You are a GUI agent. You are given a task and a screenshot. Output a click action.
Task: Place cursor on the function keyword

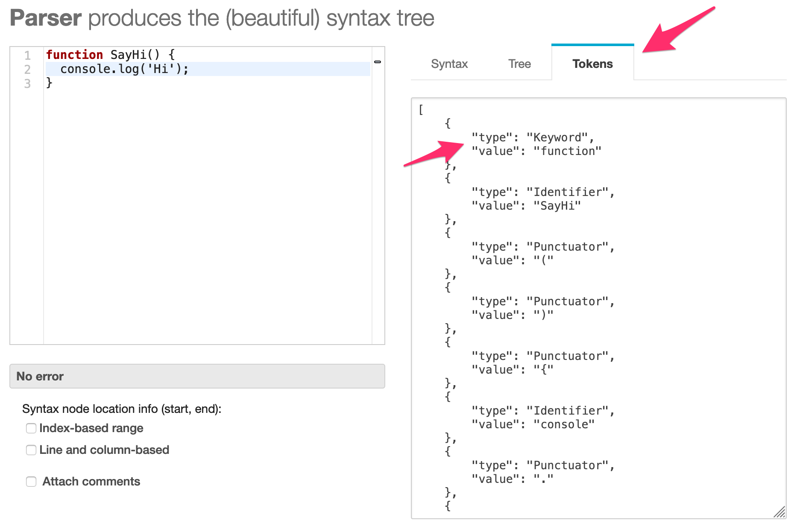coord(74,55)
